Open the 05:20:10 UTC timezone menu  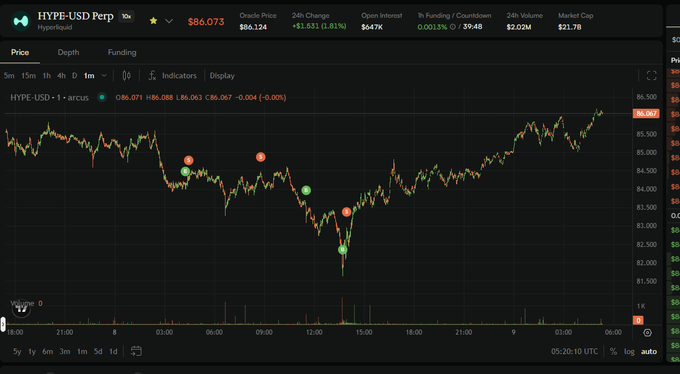(574, 351)
